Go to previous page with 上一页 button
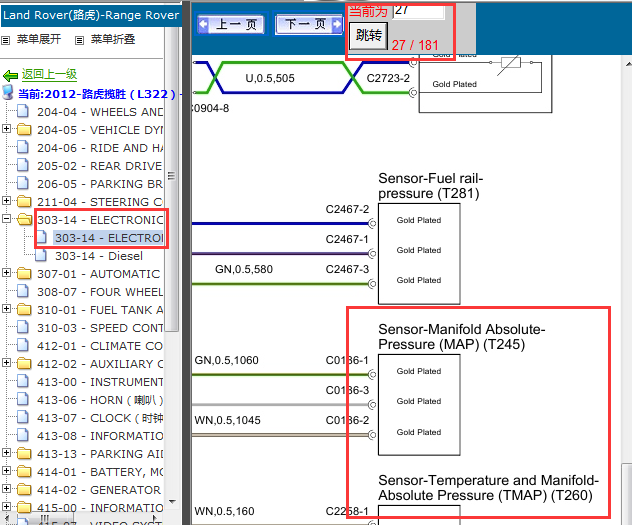 [231, 25]
